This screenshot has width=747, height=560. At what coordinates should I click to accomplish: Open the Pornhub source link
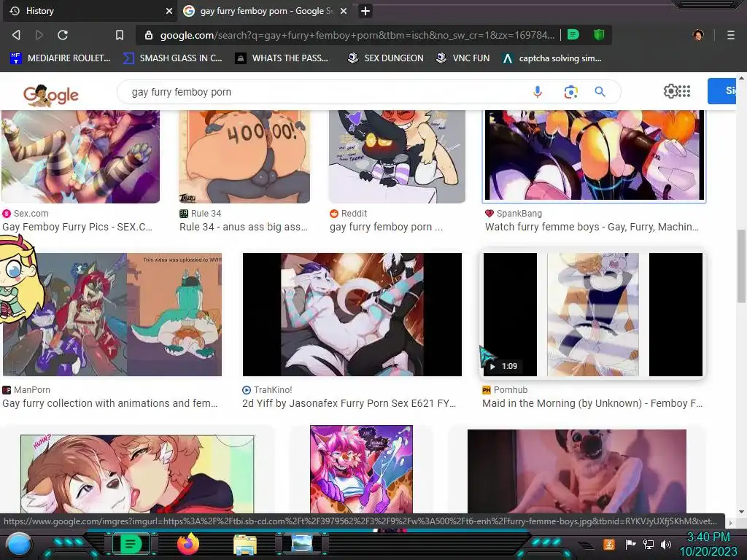[x=505, y=390]
